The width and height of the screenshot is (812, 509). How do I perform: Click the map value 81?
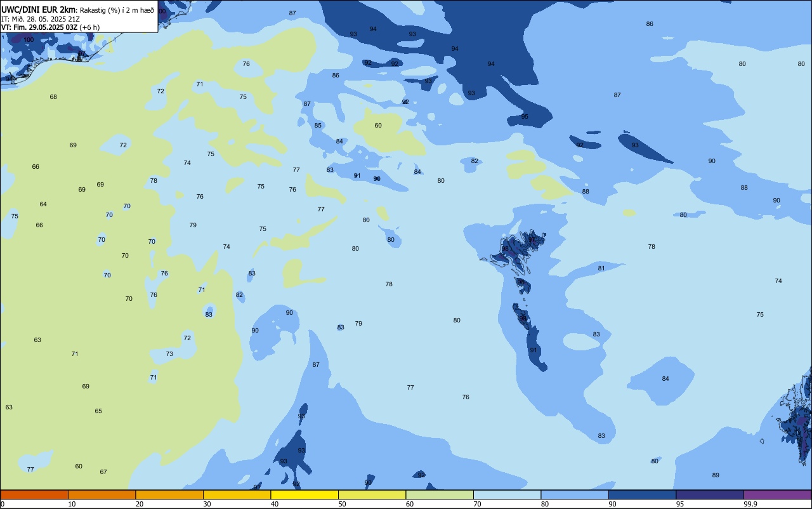601,268
